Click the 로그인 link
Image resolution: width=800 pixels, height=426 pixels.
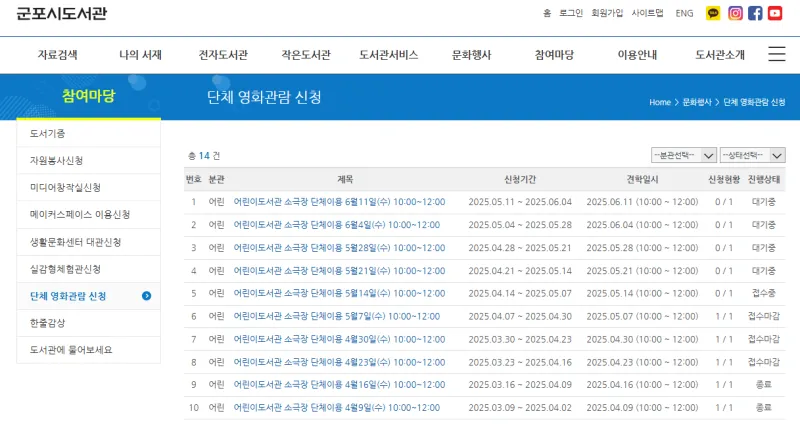pyautogui.click(x=571, y=13)
